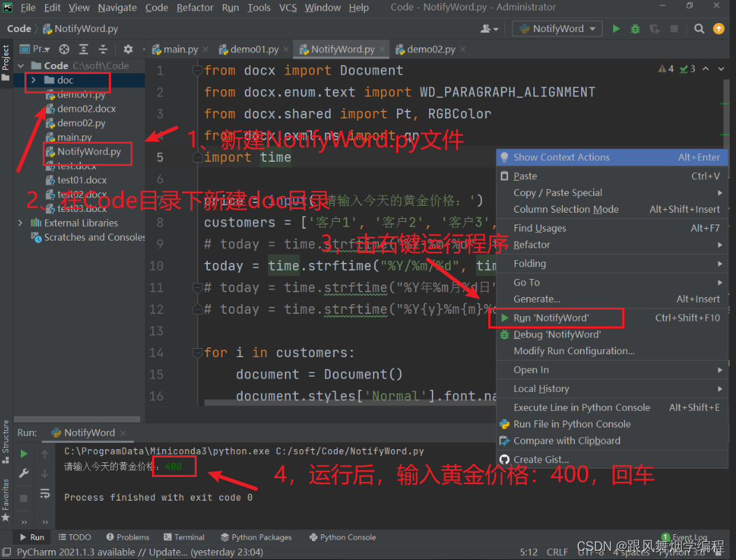This screenshot has height=560, width=736.
Task: Collapse the Code root folder
Action: [x=21, y=66]
